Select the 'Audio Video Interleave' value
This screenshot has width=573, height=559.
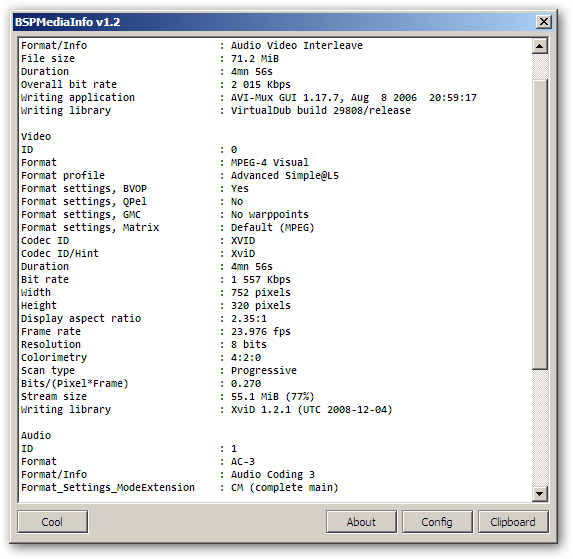(x=297, y=46)
